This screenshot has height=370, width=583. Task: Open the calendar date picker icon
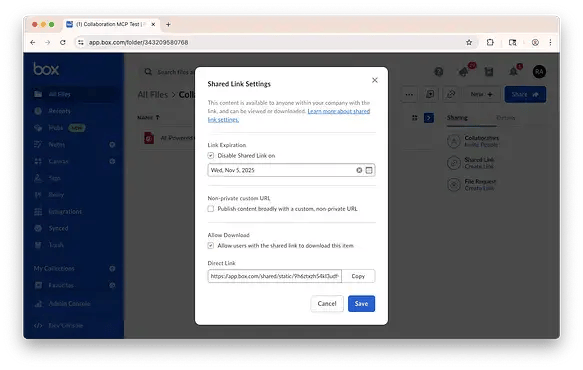[x=368, y=170]
